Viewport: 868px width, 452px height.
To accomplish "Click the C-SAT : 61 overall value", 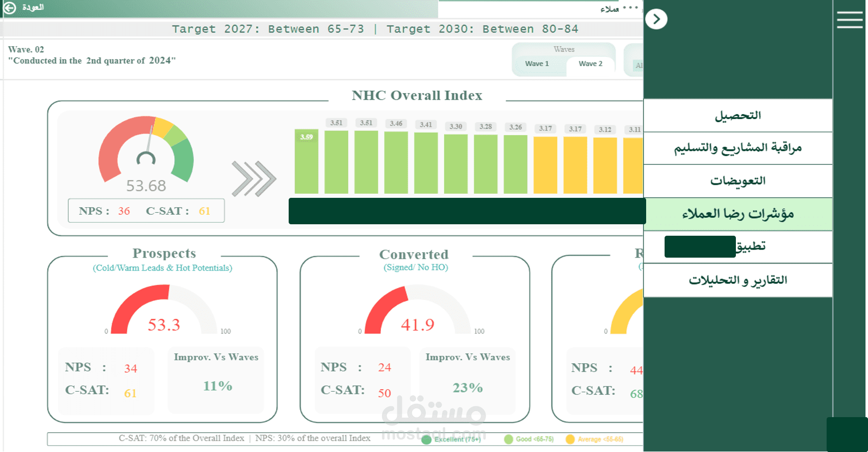I will pyautogui.click(x=204, y=211).
